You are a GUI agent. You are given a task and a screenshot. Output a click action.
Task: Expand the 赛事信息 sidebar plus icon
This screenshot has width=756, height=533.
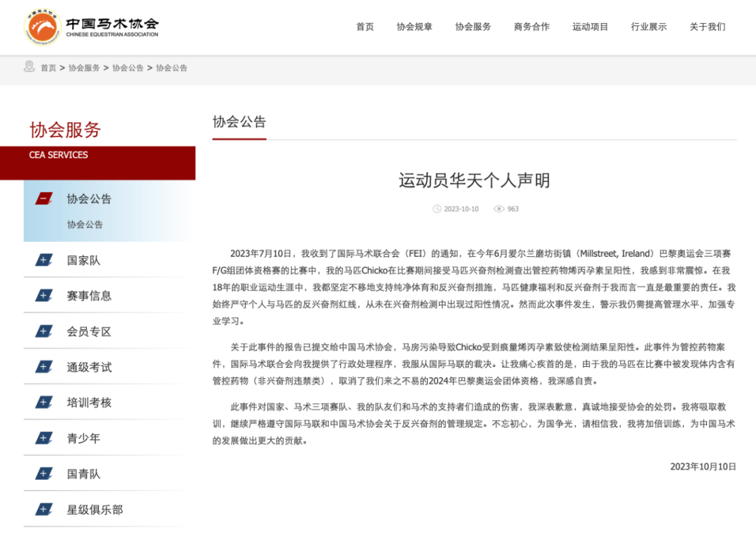click(x=44, y=295)
